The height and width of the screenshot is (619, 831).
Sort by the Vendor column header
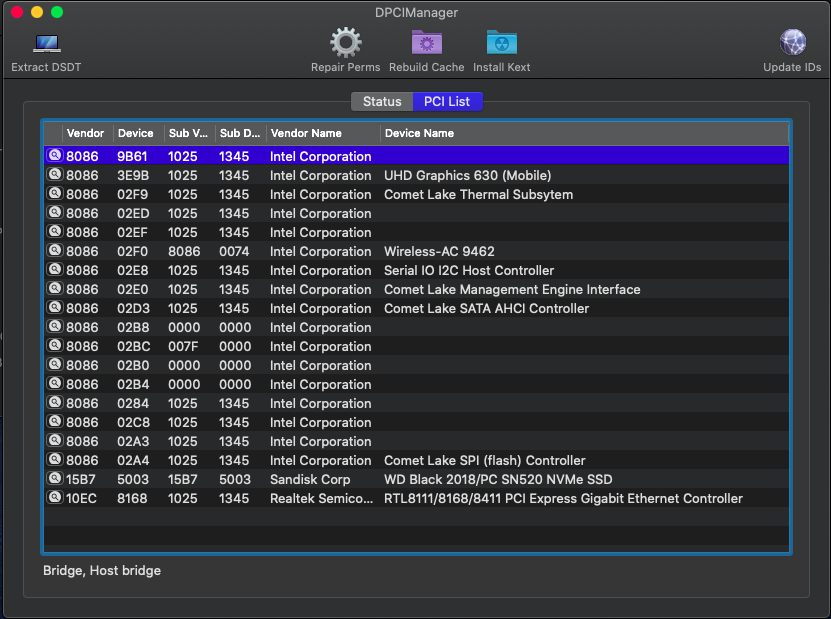click(x=85, y=134)
